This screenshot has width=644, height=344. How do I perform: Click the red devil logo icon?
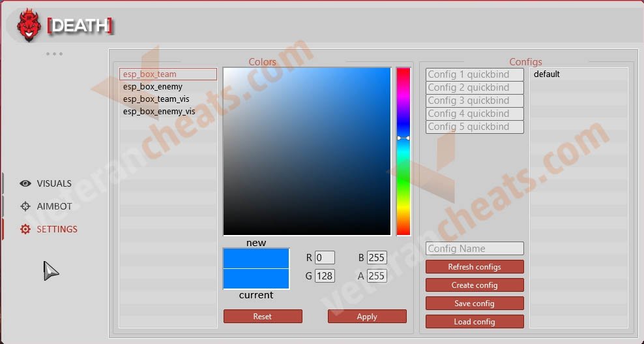click(x=29, y=25)
